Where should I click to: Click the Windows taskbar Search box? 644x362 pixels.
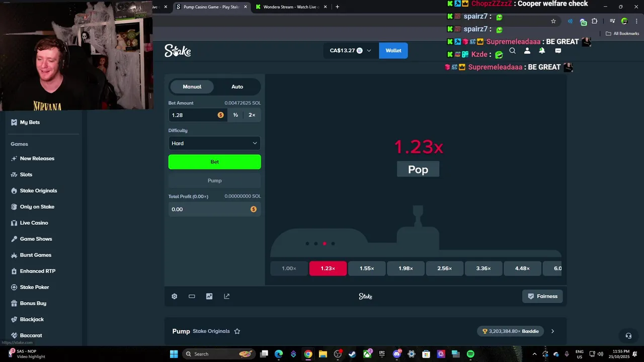pos(218,354)
